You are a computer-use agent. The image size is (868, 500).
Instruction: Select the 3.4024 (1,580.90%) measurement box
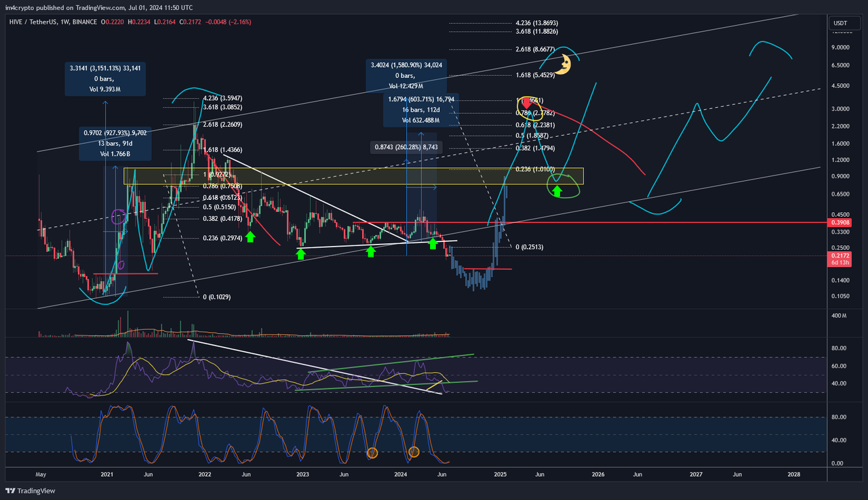tap(405, 75)
